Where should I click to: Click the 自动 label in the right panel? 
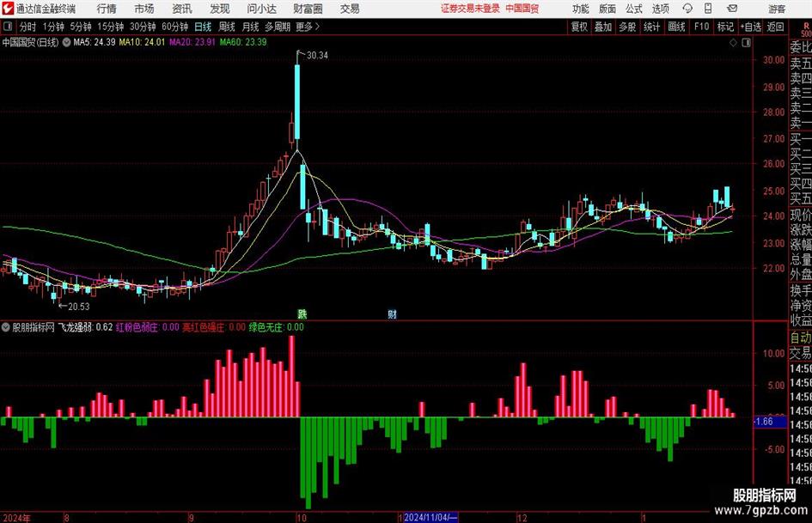tap(801, 338)
